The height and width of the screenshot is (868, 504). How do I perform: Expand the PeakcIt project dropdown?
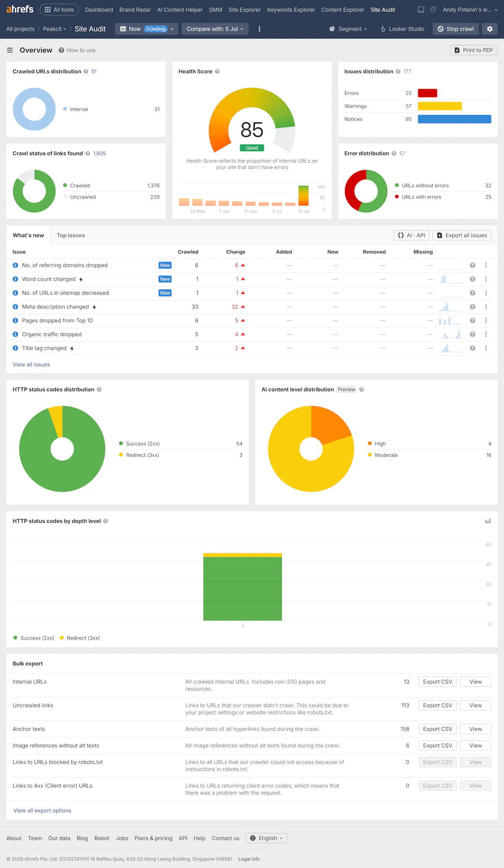tap(55, 29)
